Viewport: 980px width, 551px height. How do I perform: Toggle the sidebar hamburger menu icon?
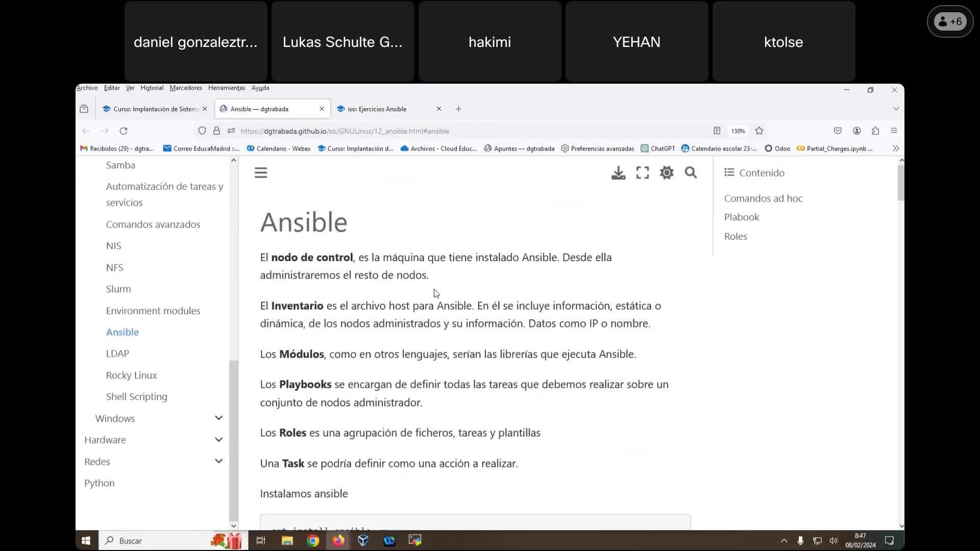pos(261,173)
